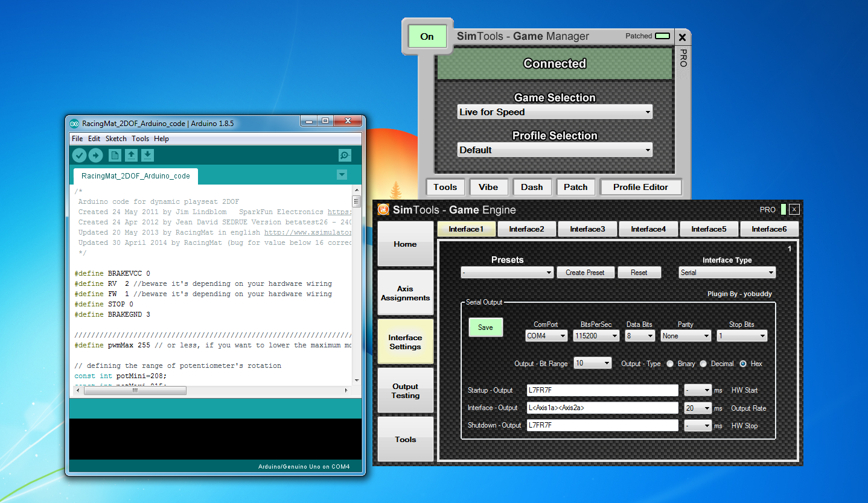Click the Arduino horizontal scrollbar thumb
Image resolution: width=868 pixels, height=503 pixels.
click(135, 391)
